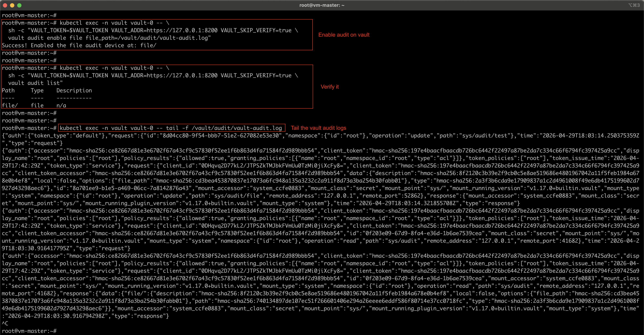Click the 'Tail the vault audit logs' annotation
The height and width of the screenshot is (335, 644).
click(x=318, y=128)
